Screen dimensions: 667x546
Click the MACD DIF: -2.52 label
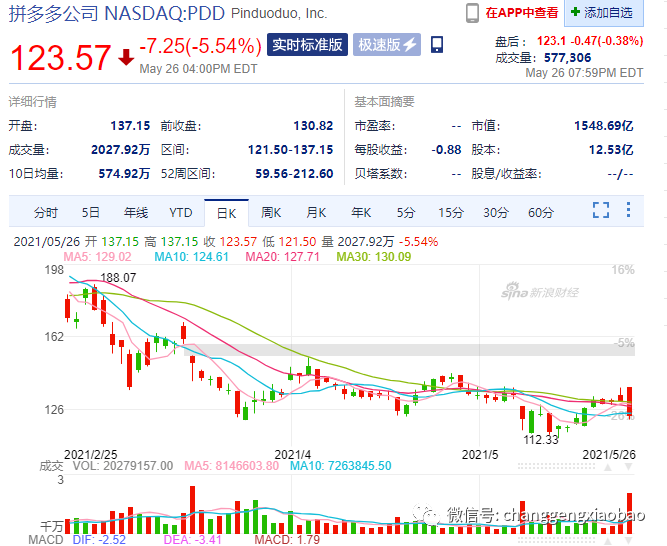(x=99, y=540)
